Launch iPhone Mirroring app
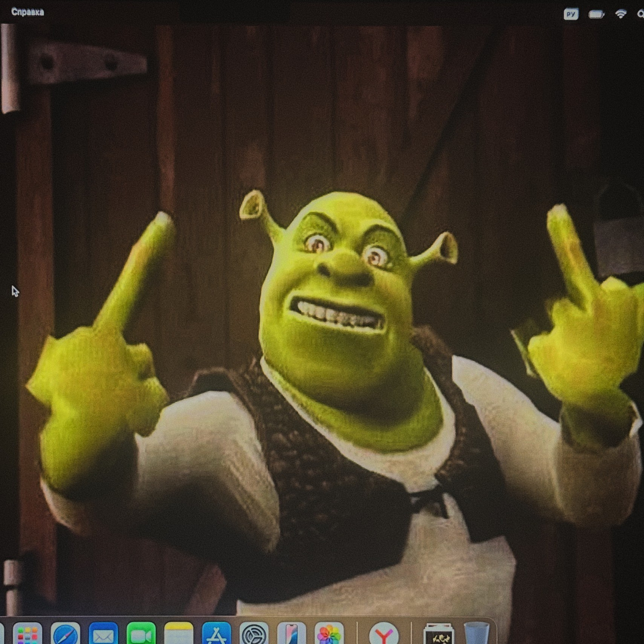 pyautogui.click(x=292, y=634)
